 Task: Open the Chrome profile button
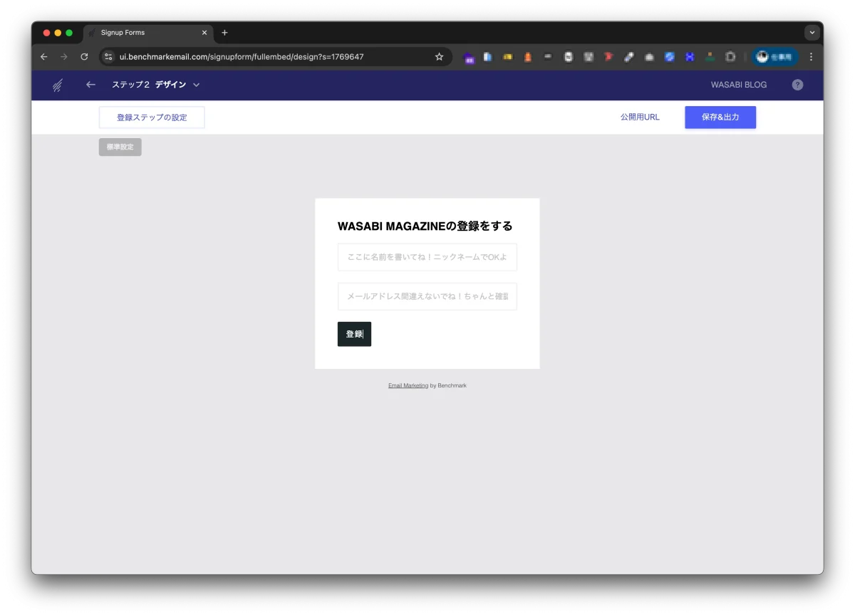coord(775,57)
